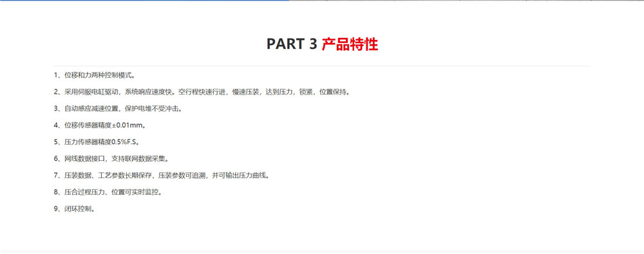This screenshot has width=644, height=254.
Task: Click the heading PART 3 产品特性
Action: (x=322, y=44)
